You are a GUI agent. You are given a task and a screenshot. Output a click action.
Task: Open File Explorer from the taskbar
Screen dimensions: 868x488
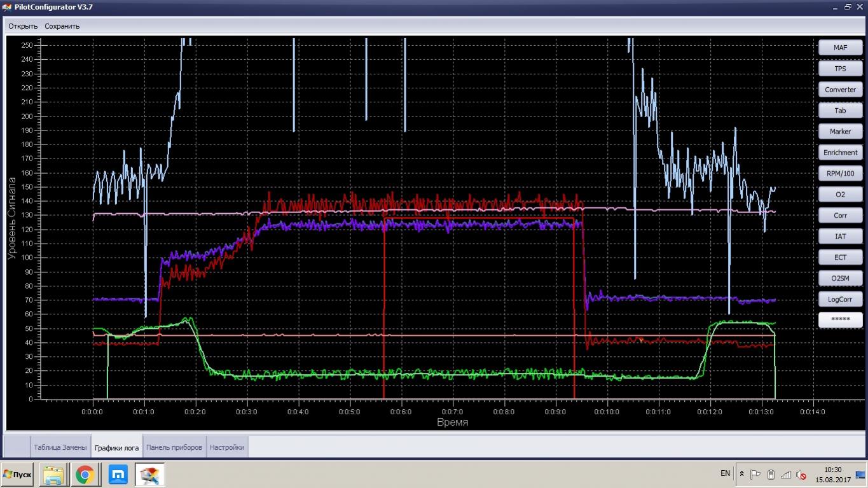pyautogui.click(x=53, y=475)
